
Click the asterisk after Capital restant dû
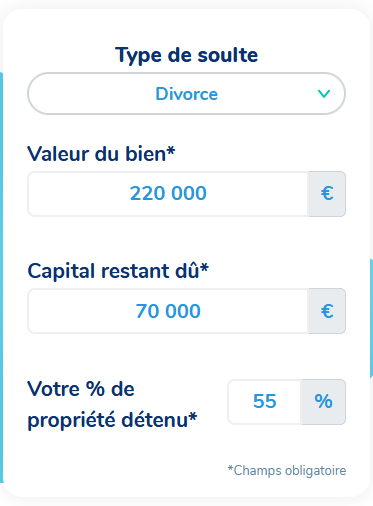click(205, 267)
